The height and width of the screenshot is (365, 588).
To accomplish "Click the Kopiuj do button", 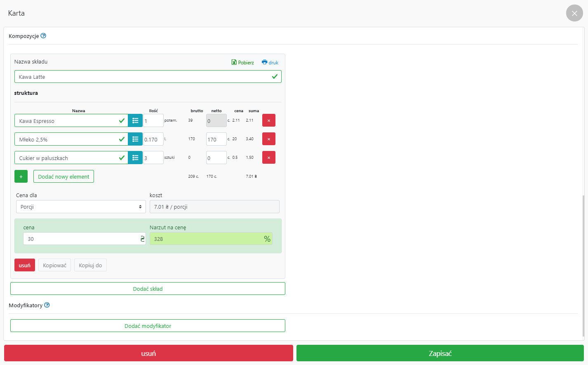I will click(90, 265).
